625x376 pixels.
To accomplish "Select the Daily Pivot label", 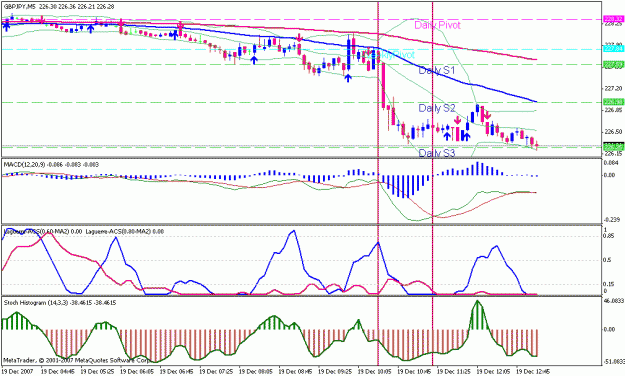I will point(438,25).
